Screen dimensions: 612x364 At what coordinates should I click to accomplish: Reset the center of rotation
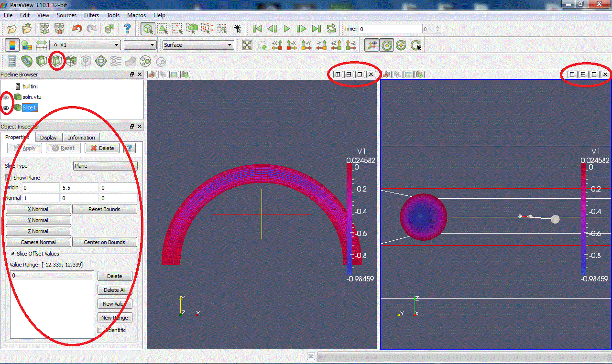pos(401,45)
